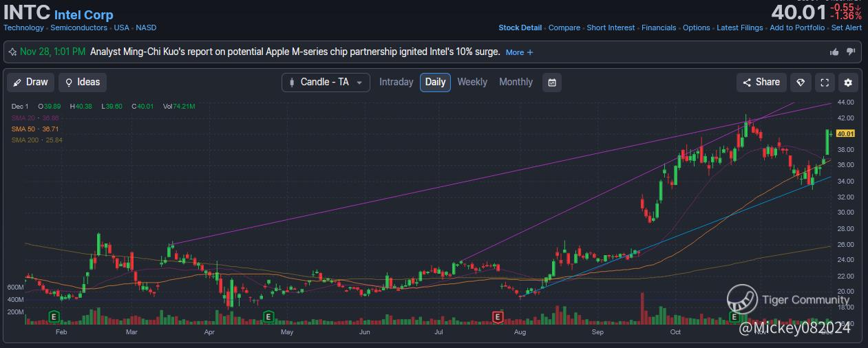
Task: Click the Vol 74.21M value
Action: coord(179,107)
